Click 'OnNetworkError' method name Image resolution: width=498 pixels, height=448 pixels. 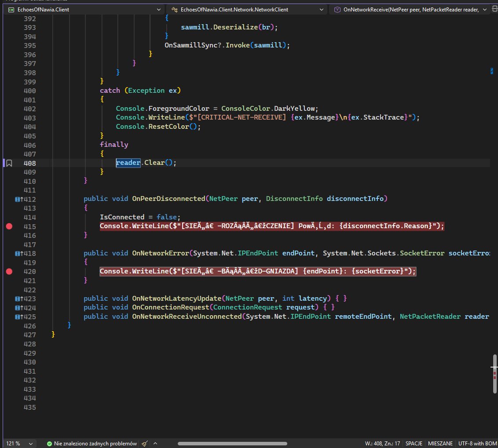coord(161,253)
